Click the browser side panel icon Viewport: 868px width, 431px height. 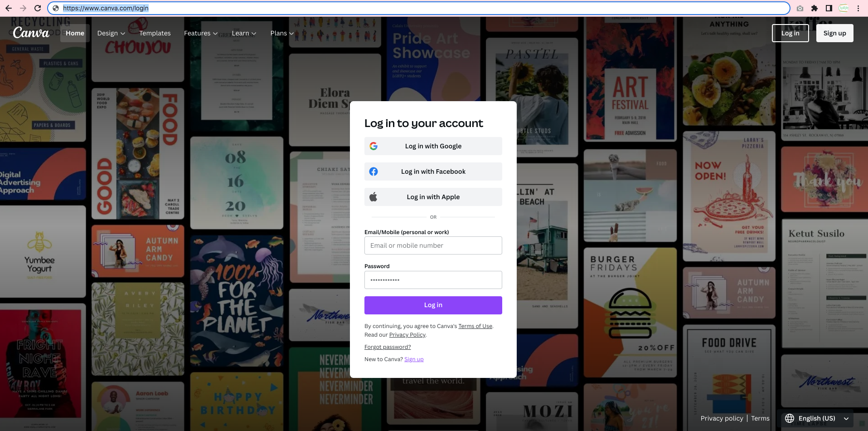click(x=829, y=8)
